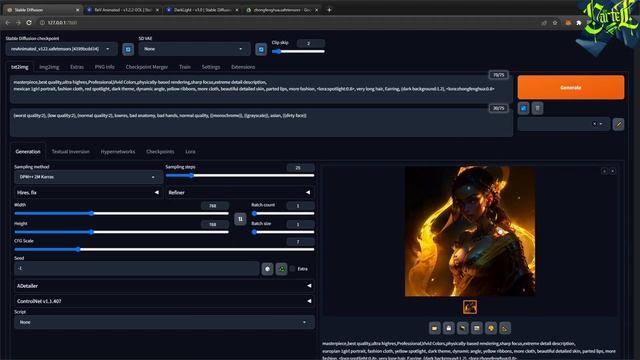Open the browser extensions puzzle icon
The width and height of the screenshot is (640, 360).
pyautogui.click(x=579, y=23)
